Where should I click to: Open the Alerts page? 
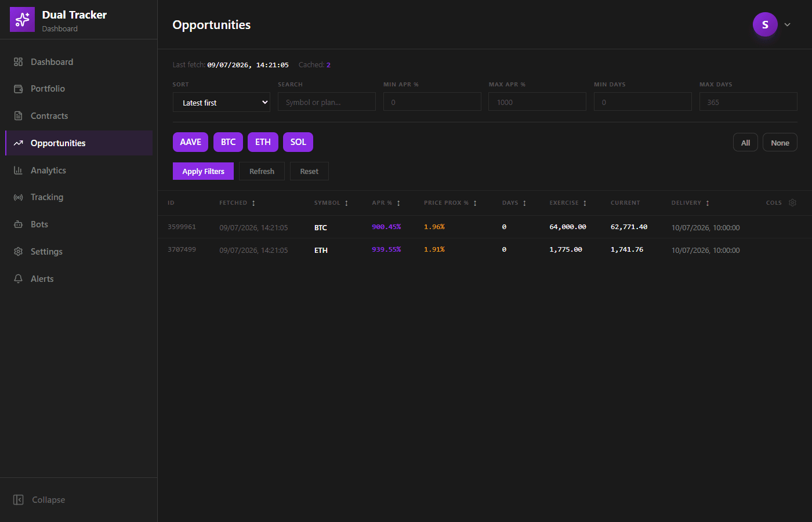coord(79,279)
